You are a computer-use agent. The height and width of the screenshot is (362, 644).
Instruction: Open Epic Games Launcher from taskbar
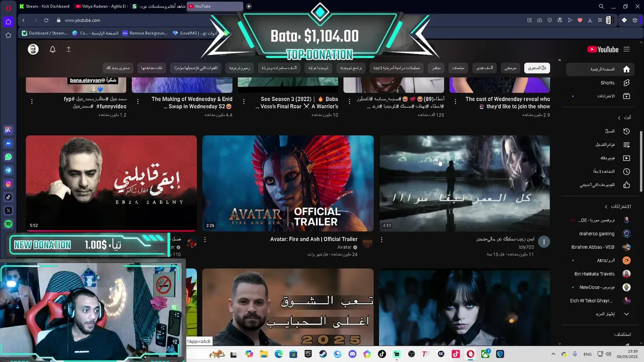tap(308, 354)
